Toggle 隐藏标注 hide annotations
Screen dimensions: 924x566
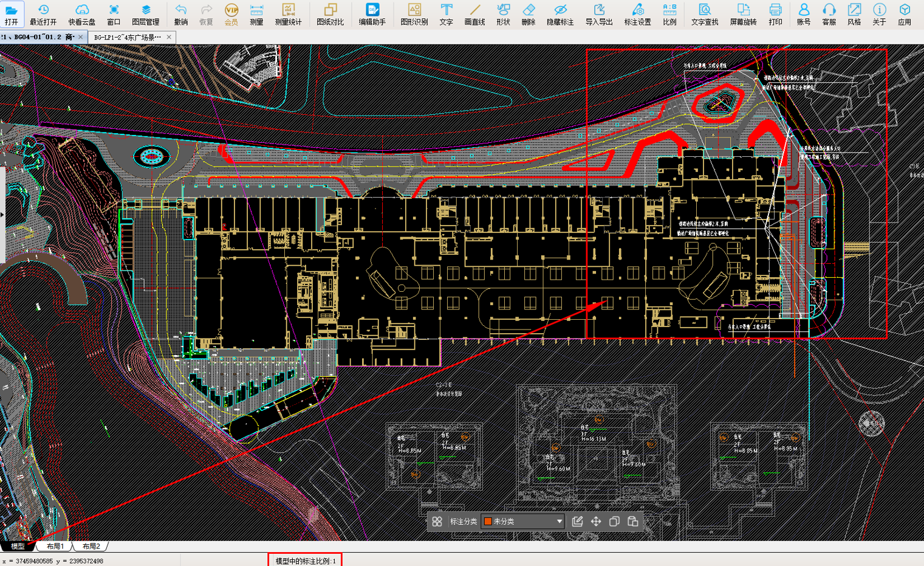(560, 14)
